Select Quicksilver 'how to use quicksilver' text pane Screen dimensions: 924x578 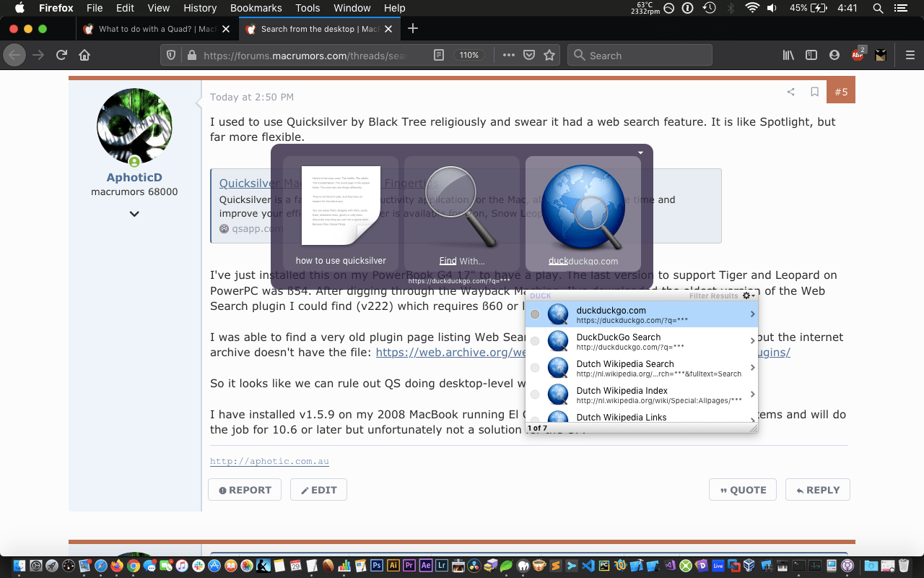click(341, 214)
